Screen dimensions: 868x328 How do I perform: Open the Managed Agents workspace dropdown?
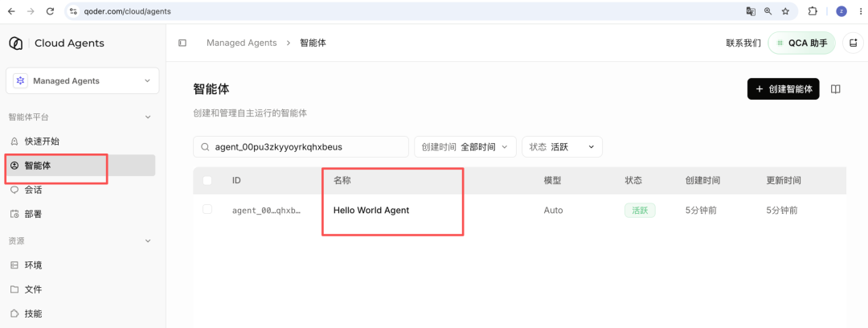point(83,81)
